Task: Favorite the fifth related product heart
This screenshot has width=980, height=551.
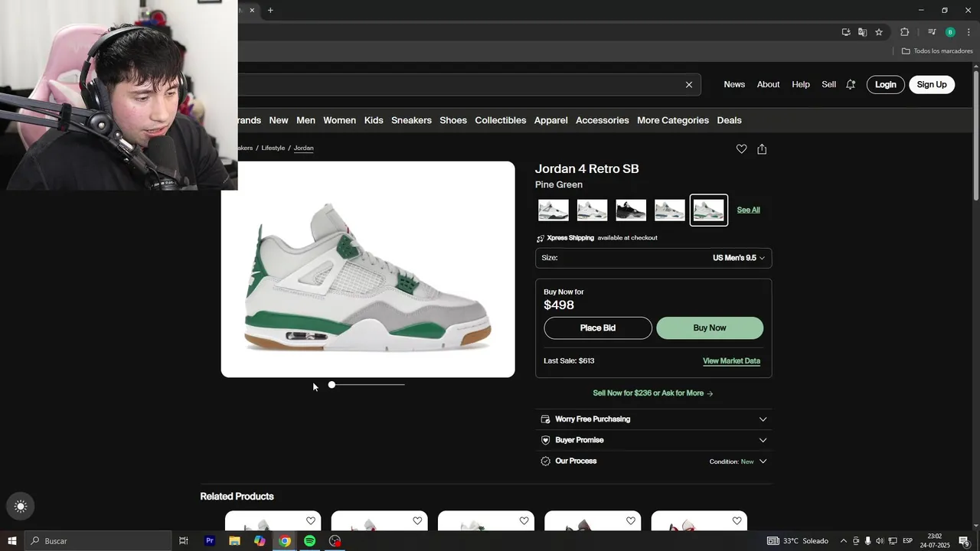Action: click(x=737, y=521)
